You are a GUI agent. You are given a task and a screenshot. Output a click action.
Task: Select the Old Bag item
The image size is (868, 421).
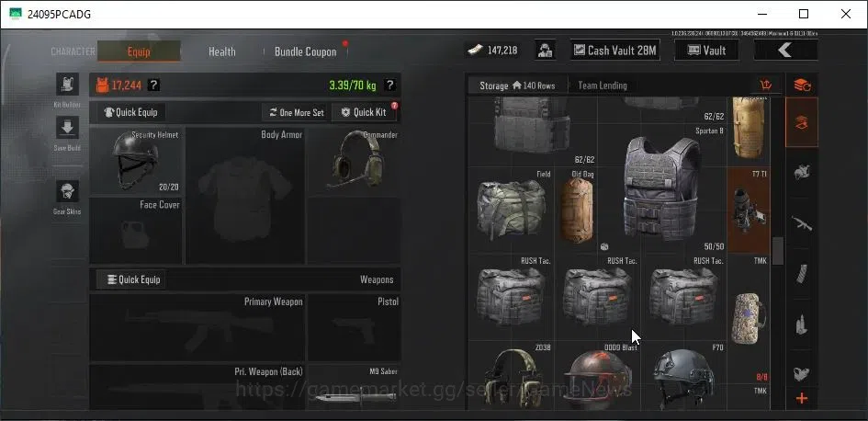click(576, 210)
